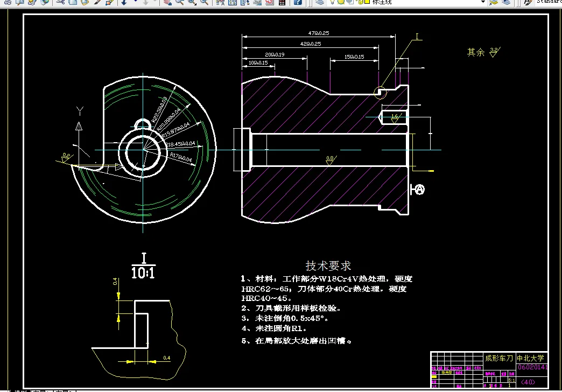Select the Match Properties brush icon

pyautogui.click(x=97, y=2)
